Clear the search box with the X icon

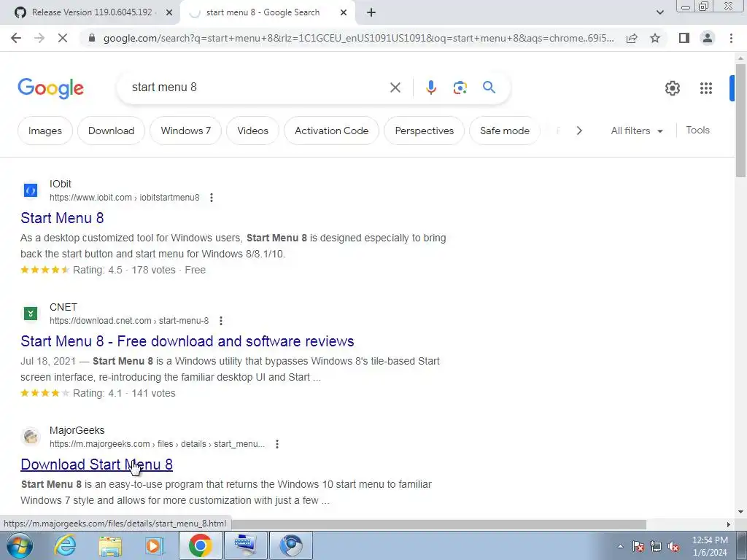click(395, 87)
